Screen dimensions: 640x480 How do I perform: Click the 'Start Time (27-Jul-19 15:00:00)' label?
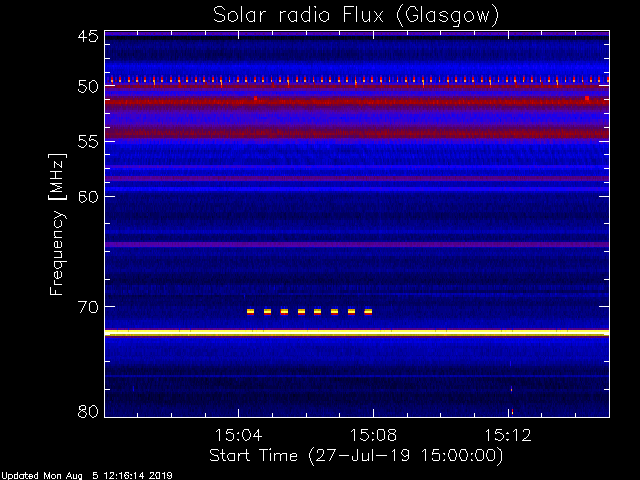click(356, 456)
